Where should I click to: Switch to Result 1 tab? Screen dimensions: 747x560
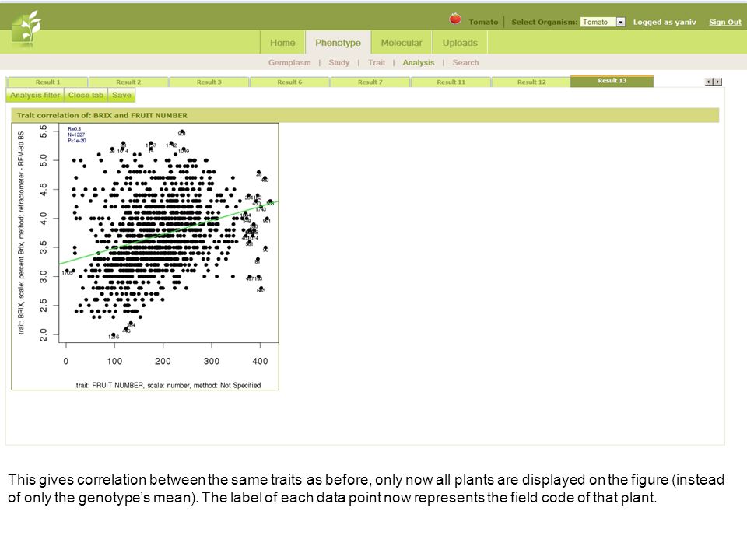point(47,82)
